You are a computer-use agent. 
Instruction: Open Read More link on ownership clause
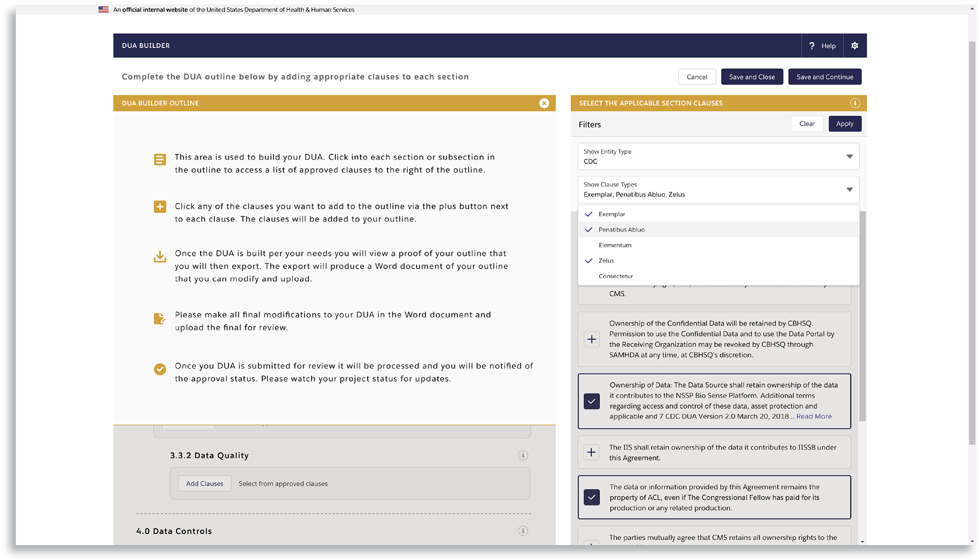(x=814, y=417)
